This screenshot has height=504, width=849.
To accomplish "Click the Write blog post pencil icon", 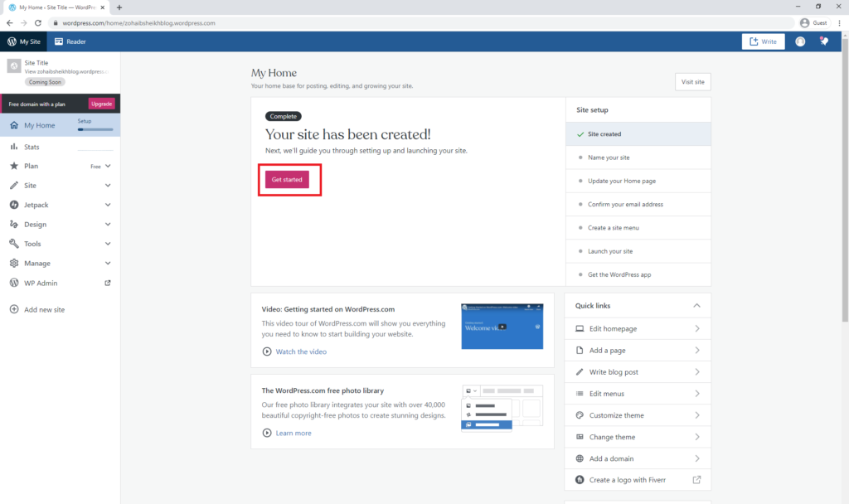I will (x=580, y=372).
